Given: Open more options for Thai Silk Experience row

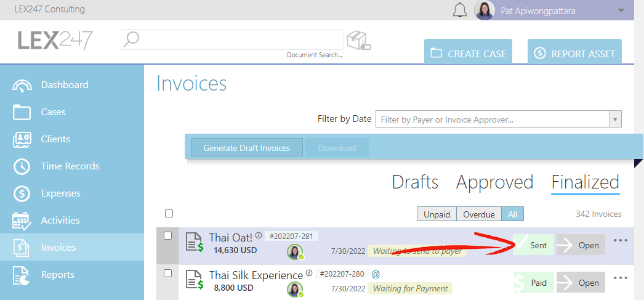Looking at the screenshot, I should [x=620, y=278].
